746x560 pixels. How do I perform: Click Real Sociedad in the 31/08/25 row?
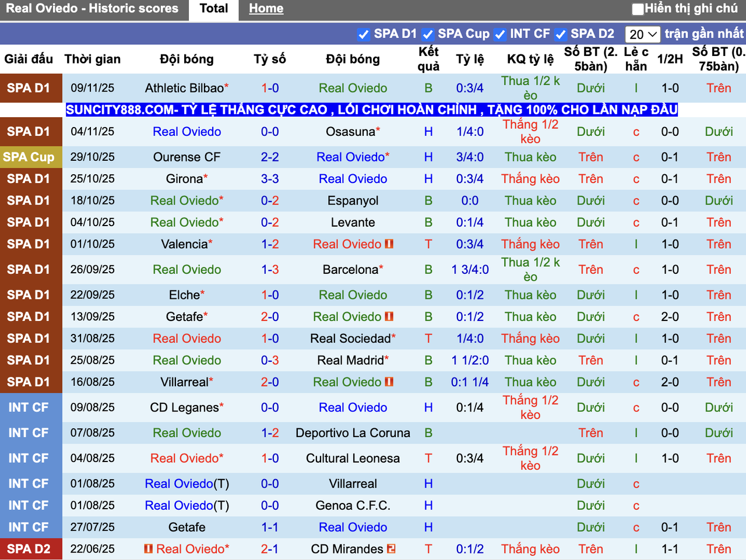350,338
